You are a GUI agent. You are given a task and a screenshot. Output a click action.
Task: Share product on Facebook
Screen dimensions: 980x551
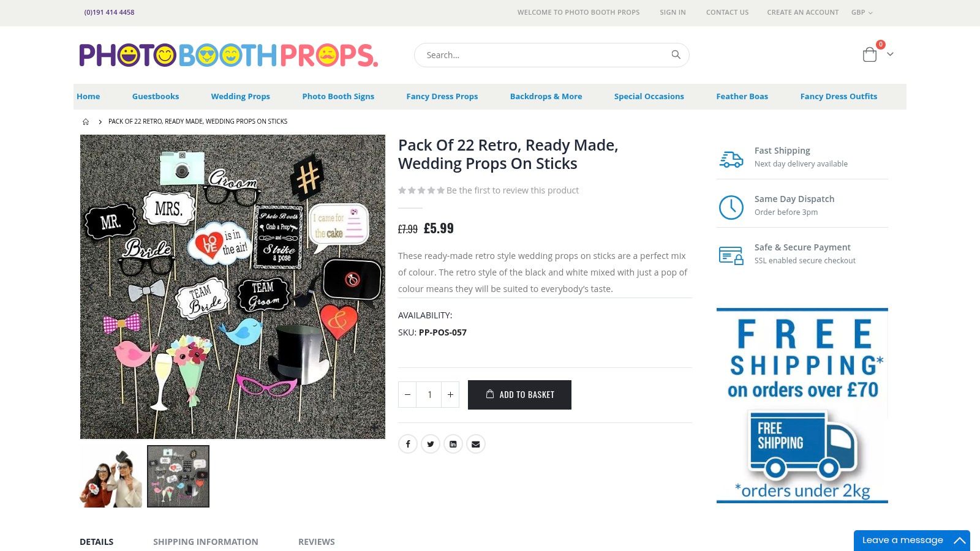408,444
